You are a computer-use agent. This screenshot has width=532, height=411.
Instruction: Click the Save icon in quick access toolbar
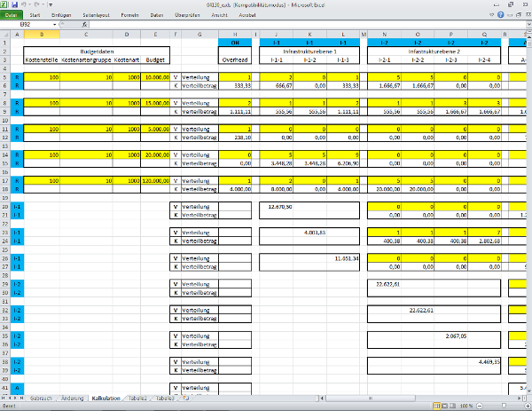14,4
